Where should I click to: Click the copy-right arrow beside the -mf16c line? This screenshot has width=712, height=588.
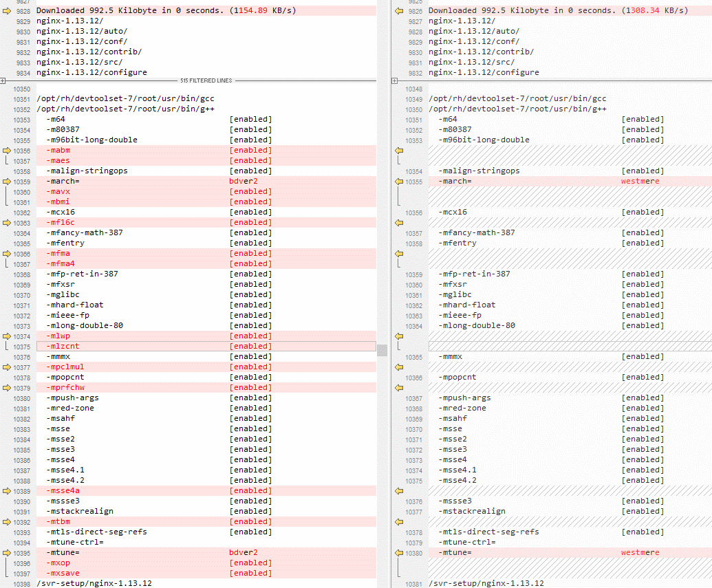tap(6, 223)
